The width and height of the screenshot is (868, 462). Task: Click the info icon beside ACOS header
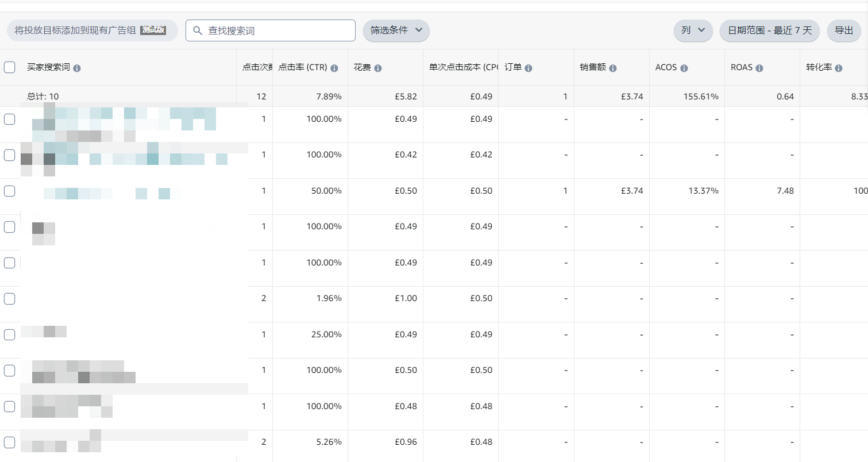[684, 67]
